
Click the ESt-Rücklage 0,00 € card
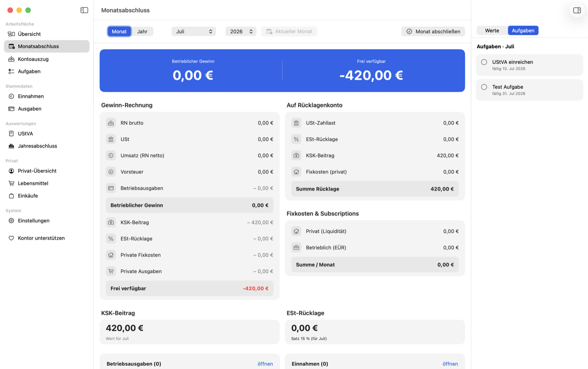(x=375, y=332)
